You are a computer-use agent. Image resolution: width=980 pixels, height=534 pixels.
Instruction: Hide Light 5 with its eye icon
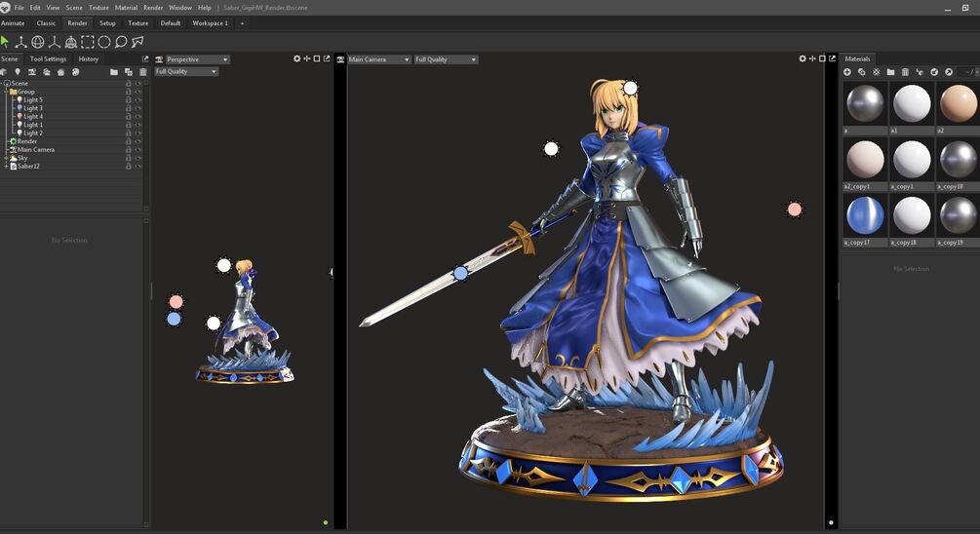[137, 100]
